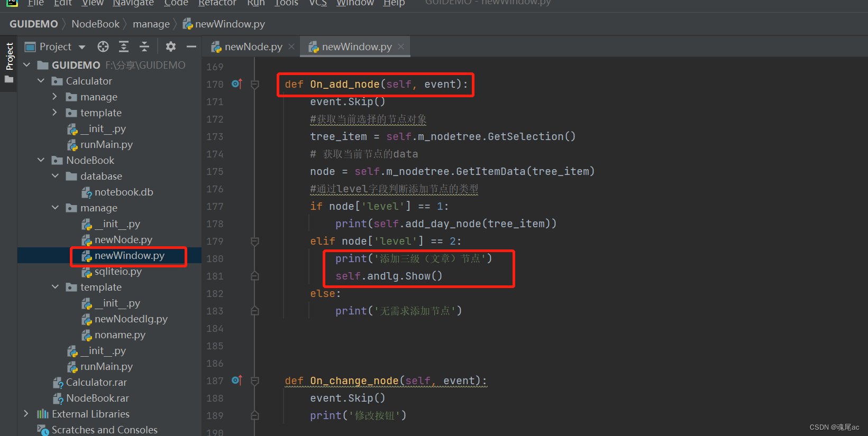
Task: Click newWindow.py breadcrumb in navigation bar
Action: 224,24
